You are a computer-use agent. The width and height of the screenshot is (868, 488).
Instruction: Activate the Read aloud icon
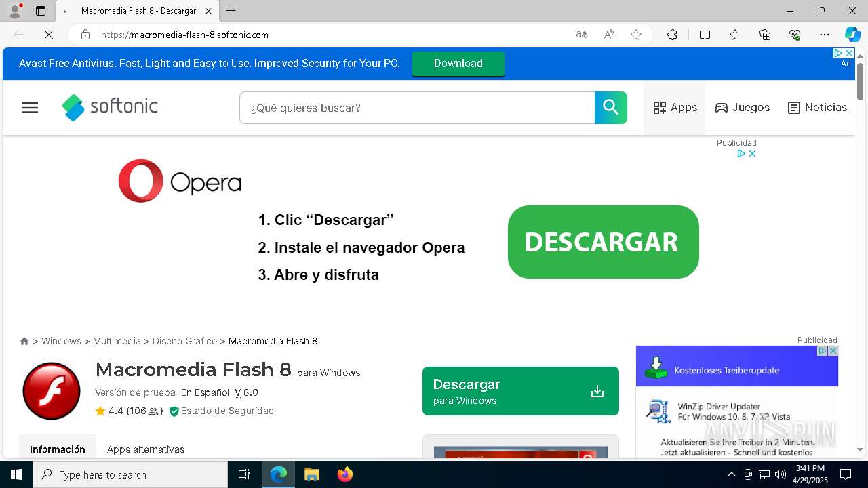coord(609,35)
